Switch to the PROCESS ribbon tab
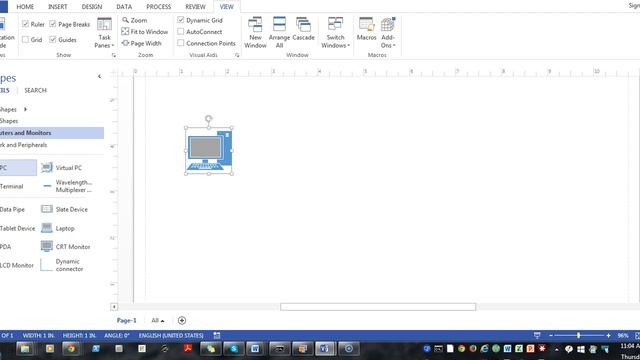 (158, 7)
